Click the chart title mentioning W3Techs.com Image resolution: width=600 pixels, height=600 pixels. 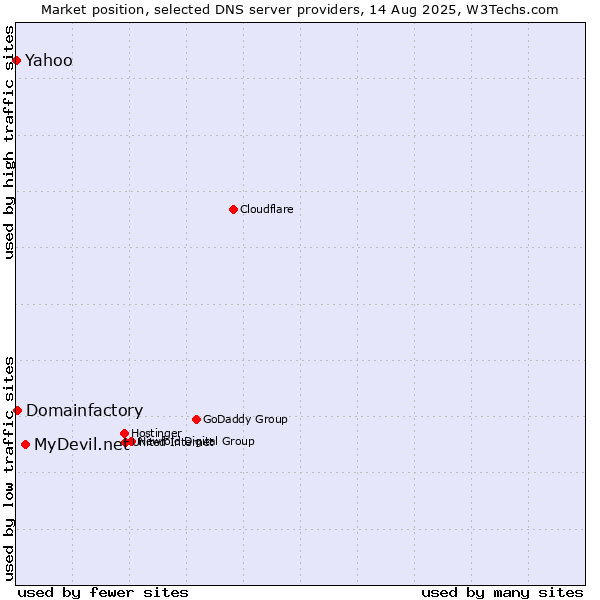300,10
